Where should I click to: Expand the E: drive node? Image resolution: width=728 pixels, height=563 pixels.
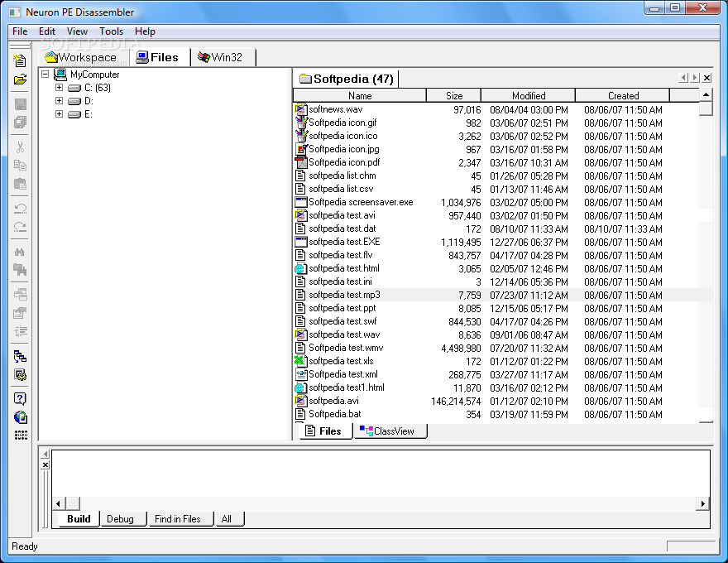pos(59,113)
